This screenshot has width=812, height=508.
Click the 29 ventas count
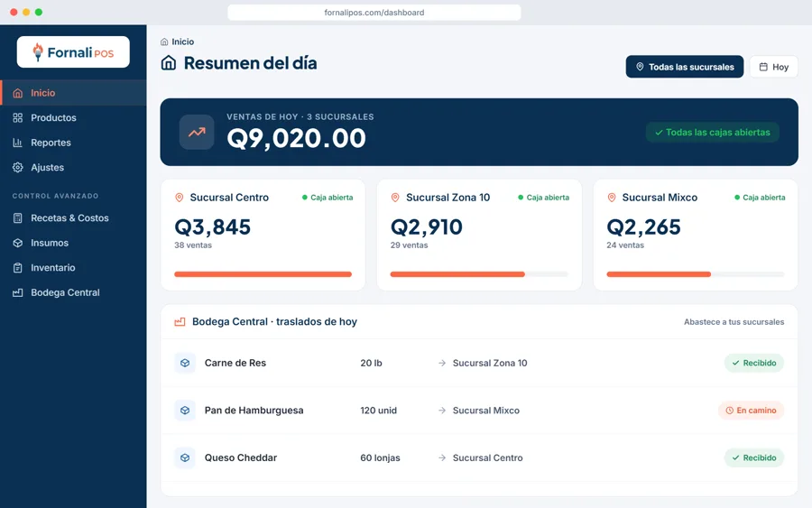click(x=409, y=245)
